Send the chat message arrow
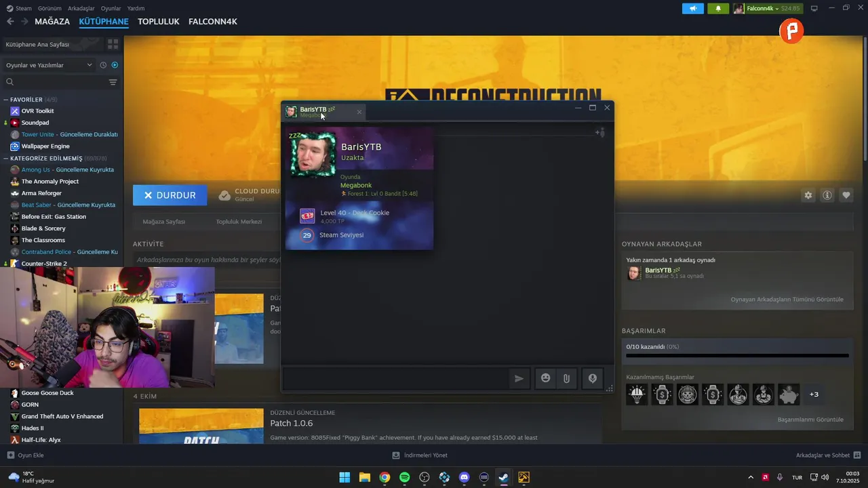Screen dimensions: 868x488 click(x=519, y=379)
